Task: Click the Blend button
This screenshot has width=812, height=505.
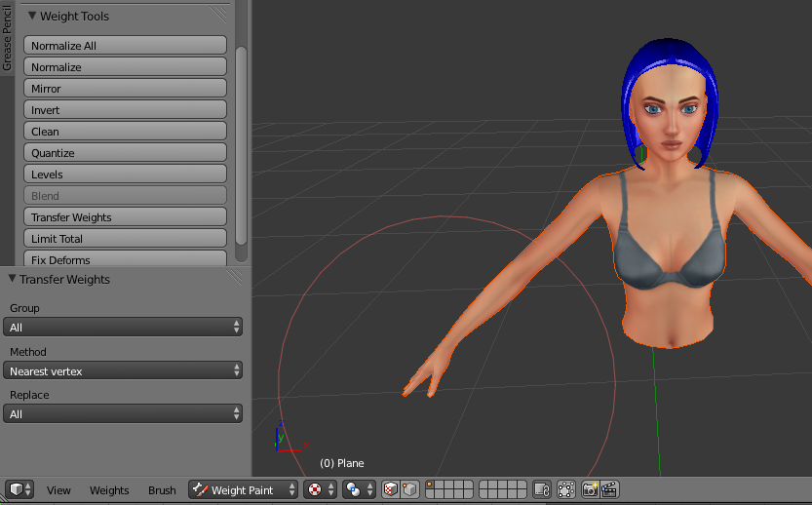Action: coord(125,196)
